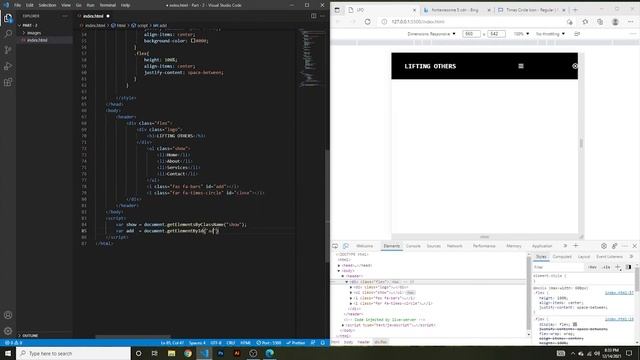
Task: Toggle the computed sidebar icon in Styles pane
Action: [628, 267]
